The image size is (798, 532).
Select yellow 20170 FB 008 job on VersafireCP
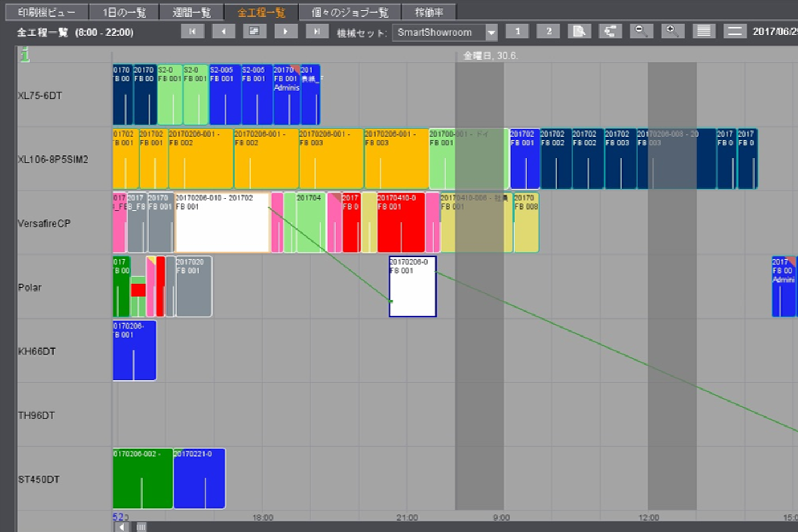click(x=526, y=223)
